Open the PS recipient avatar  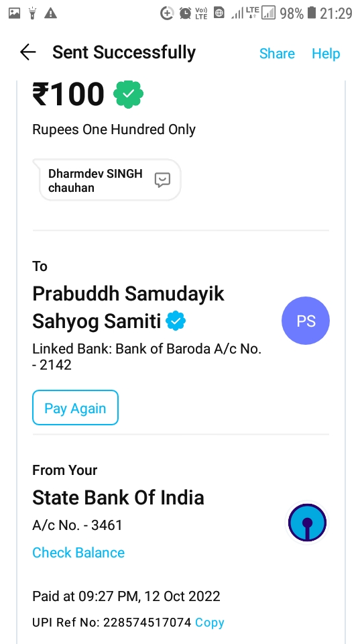click(x=306, y=321)
